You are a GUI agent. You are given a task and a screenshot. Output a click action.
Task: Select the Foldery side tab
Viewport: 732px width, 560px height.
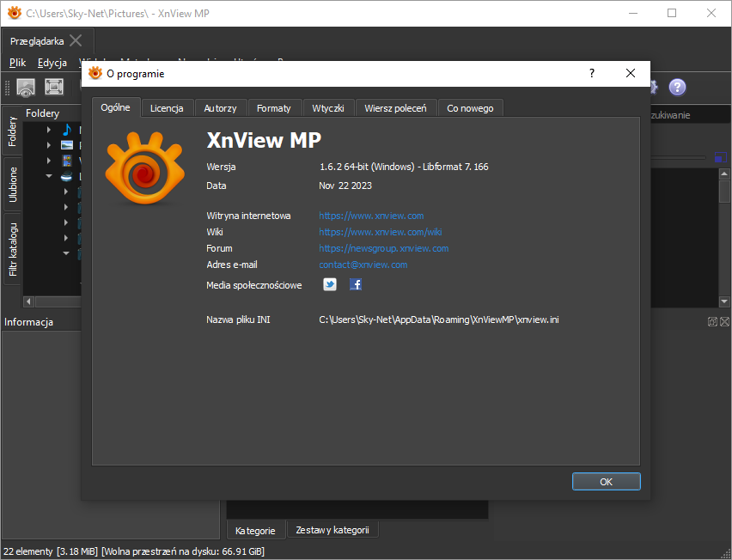tap(12, 131)
